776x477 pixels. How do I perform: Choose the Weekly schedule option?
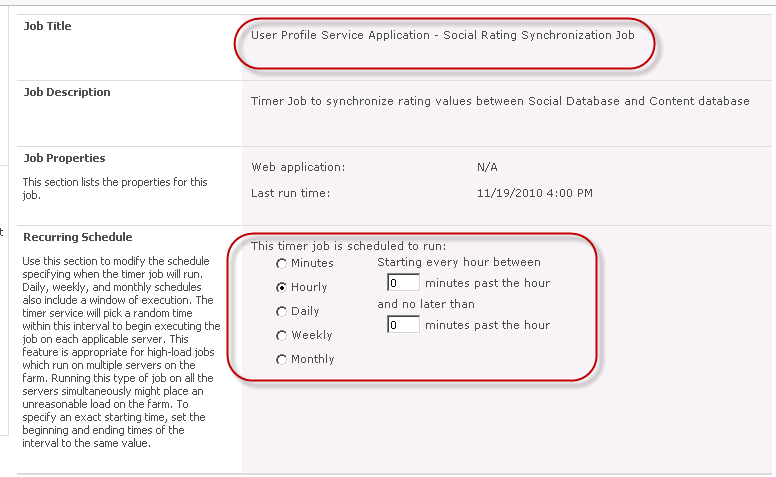282,335
